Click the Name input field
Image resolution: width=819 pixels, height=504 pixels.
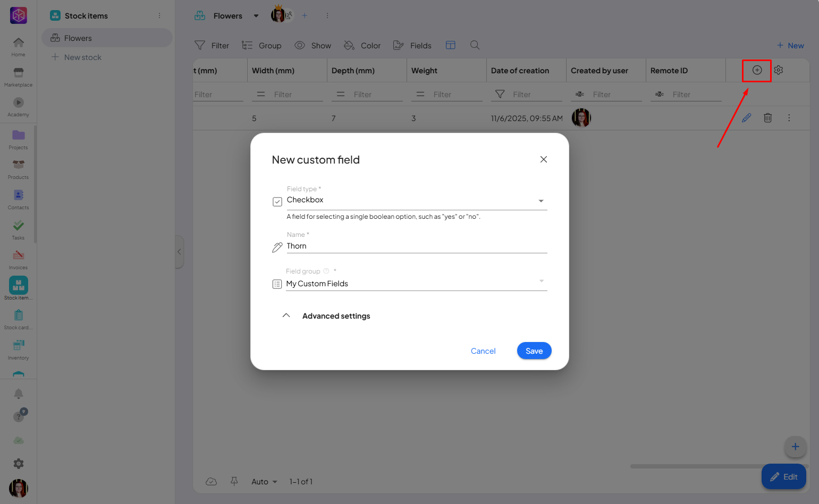click(416, 246)
